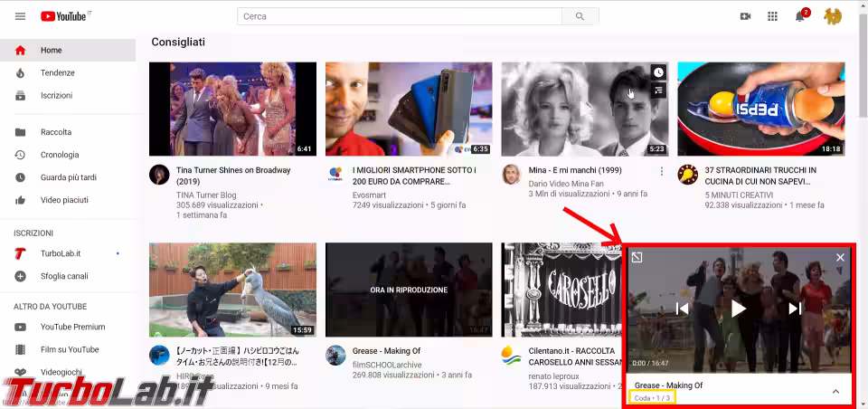The height and width of the screenshot is (409, 868).
Task: Open the Carosello video thumbnail
Action: [561, 290]
